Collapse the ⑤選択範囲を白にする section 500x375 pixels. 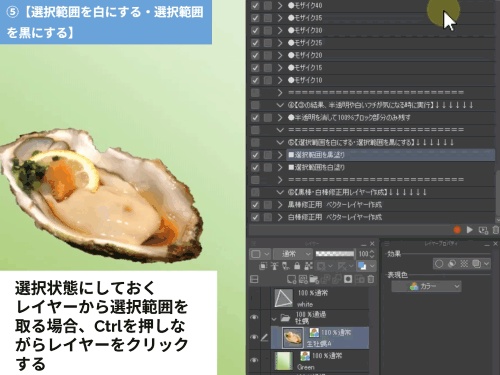click(280, 142)
